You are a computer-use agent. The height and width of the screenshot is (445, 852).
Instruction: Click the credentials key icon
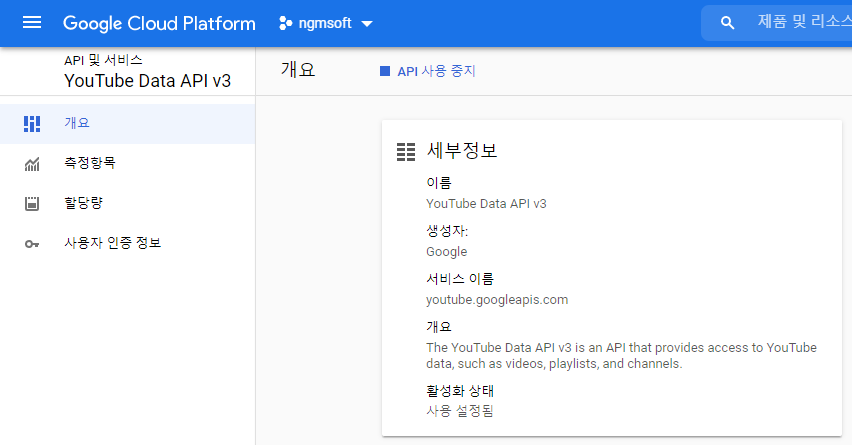[32, 244]
